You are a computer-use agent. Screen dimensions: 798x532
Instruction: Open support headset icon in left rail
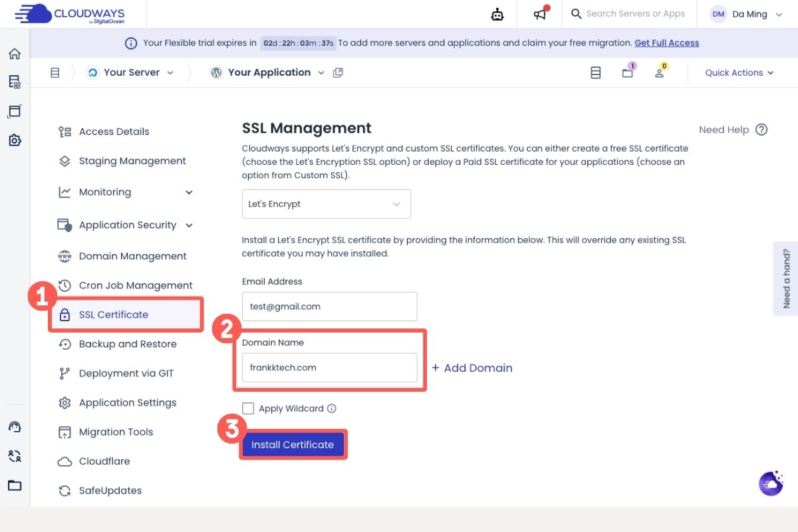pos(15,426)
